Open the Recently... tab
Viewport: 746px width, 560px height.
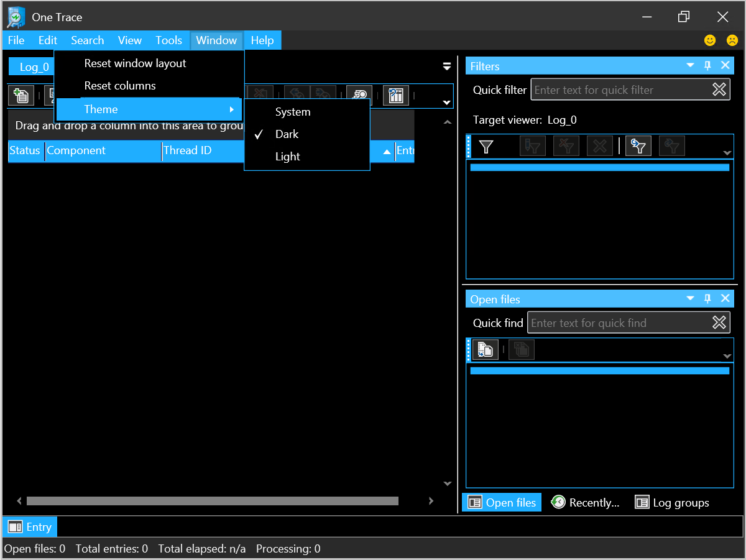point(586,503)
